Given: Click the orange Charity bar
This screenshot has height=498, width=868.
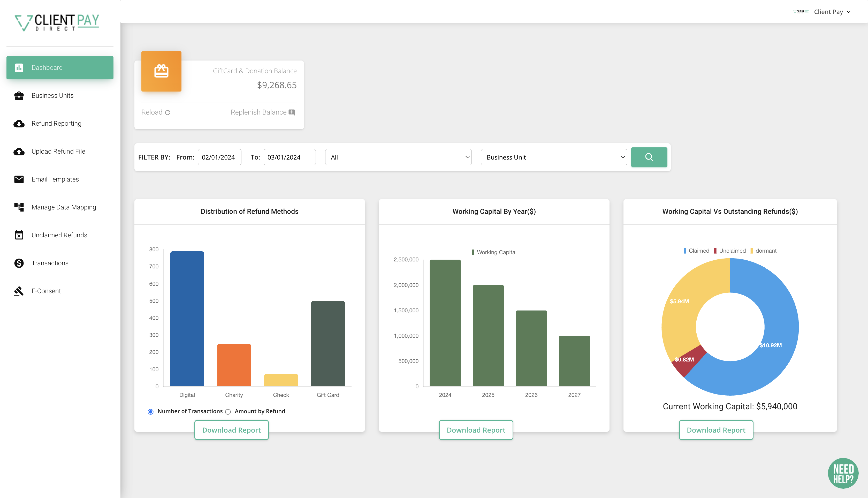Looking at the screenshot, I should [x=234, y=365].
